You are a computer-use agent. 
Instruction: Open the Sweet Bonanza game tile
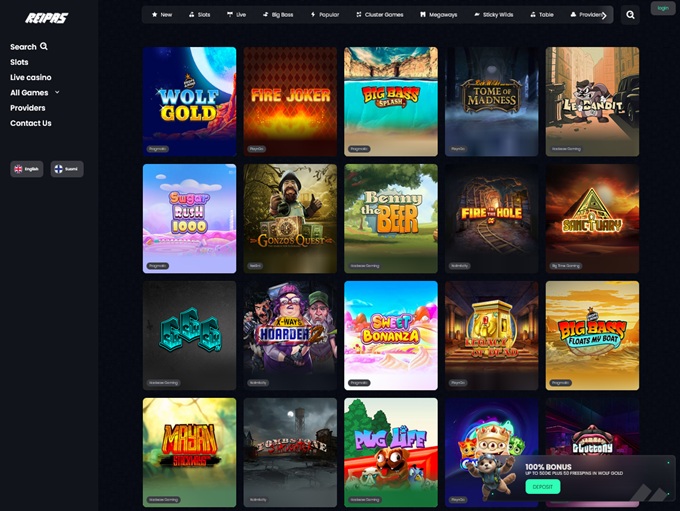[391, 335]
